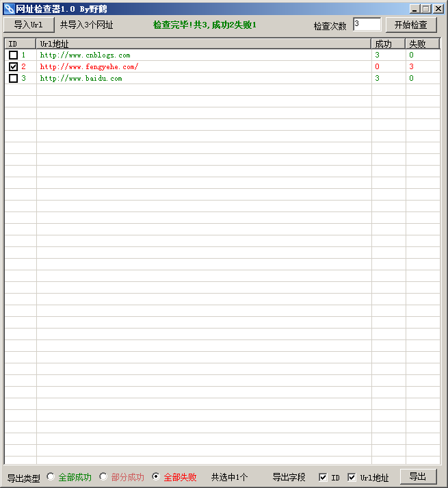Click the application icon in title bar
This screenshot has height=488, width=448.
[x=10, y=9]
